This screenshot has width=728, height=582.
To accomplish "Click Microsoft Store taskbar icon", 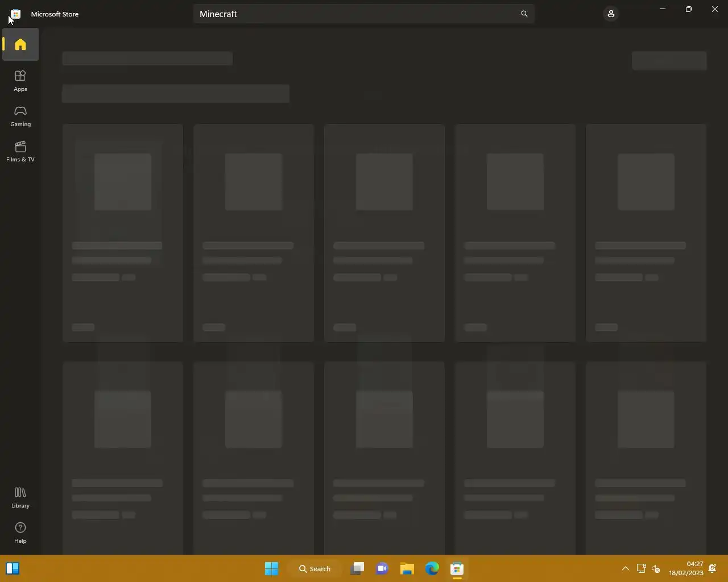I will [457, 568].
